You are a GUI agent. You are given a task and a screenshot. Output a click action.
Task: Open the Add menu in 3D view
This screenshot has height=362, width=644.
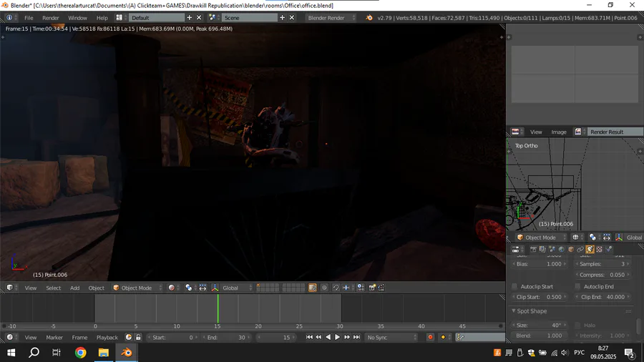[x=74, y=288]
